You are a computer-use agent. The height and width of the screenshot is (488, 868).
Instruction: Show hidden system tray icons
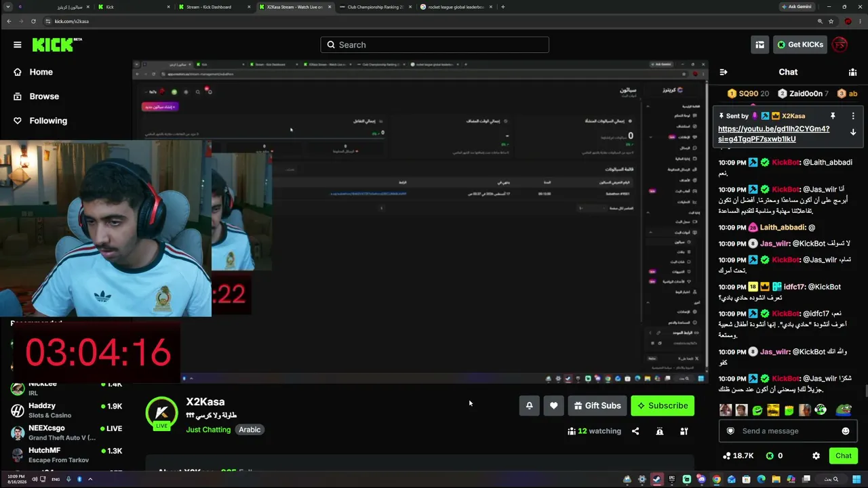(x=90, y=479)
